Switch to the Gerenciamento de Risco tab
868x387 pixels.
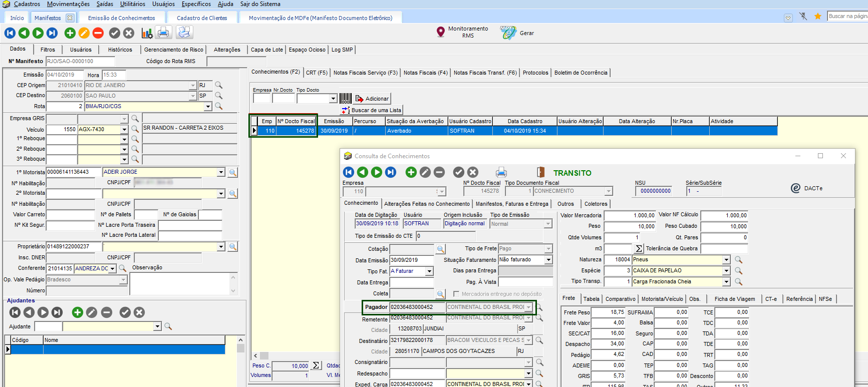click(x=173, y=50)
